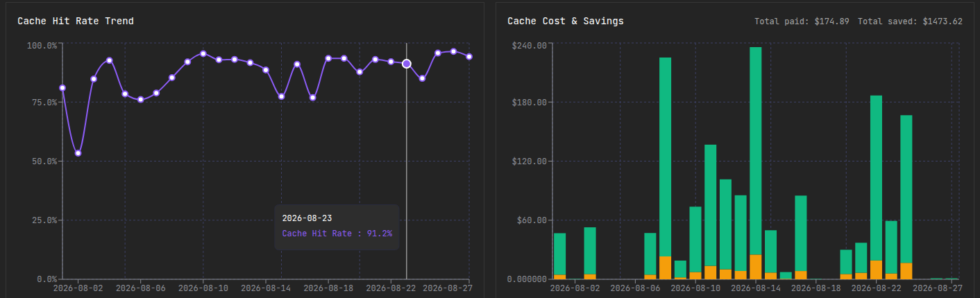Click hit rate dip point for 2026-08-17
980x298 pixels.
[313, 98]
